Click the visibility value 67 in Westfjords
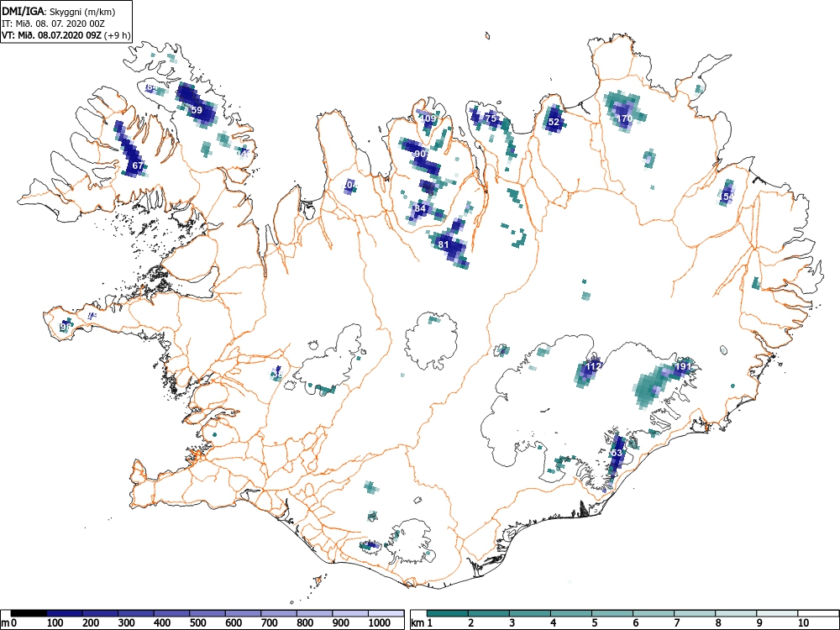 click(138, 165)
